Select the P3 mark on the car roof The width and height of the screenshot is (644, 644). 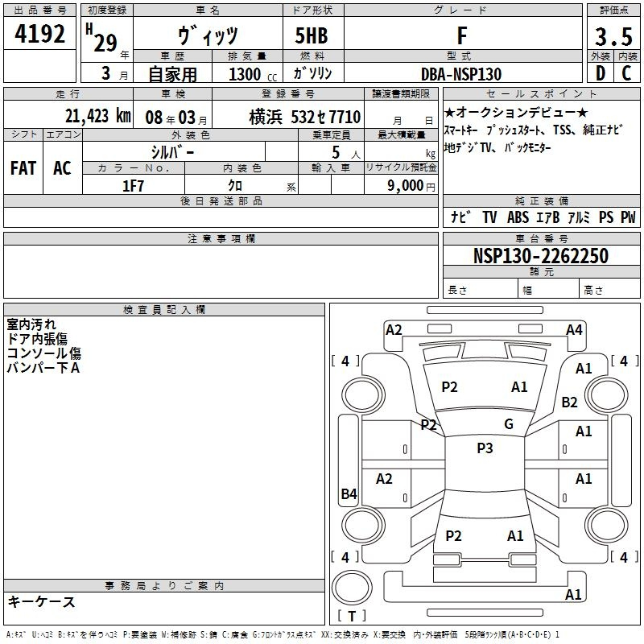[x=485, y=448]
